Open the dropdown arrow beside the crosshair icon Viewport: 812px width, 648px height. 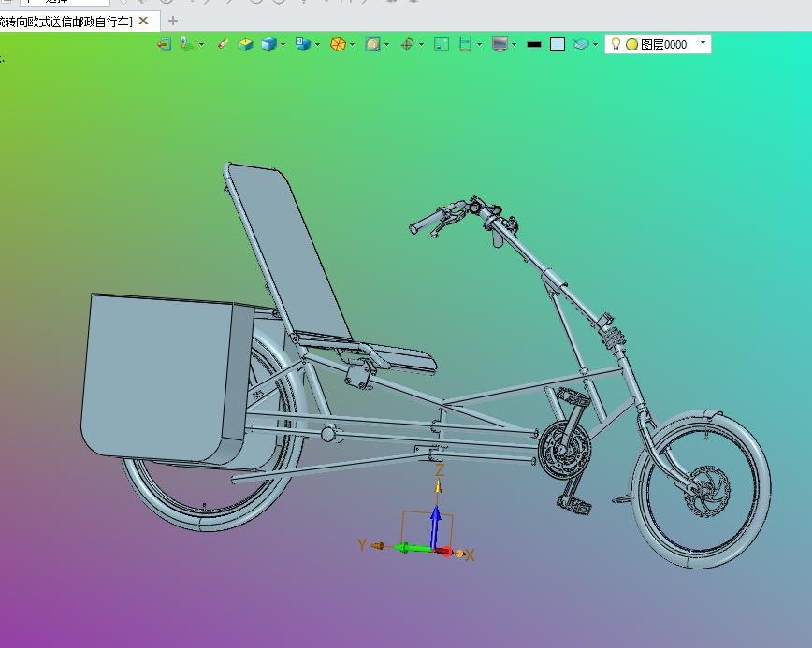pyautogui.click(x=421, y=45)
